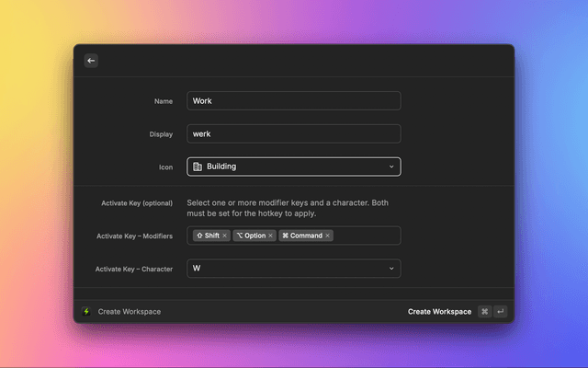The width and height of the screenshot is (588, 368).
Task: Click the Activate Key – Character label
Action: tap(134, 270)
